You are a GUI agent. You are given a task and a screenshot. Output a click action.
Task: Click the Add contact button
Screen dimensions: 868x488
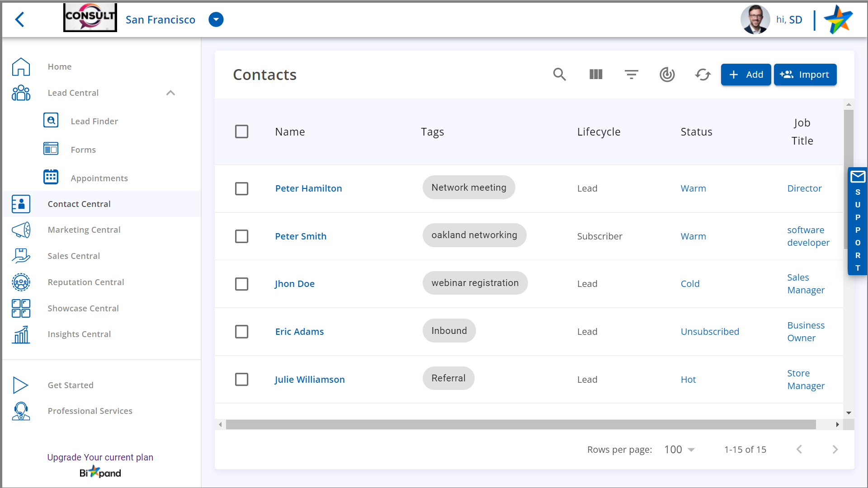pos(745,75)
